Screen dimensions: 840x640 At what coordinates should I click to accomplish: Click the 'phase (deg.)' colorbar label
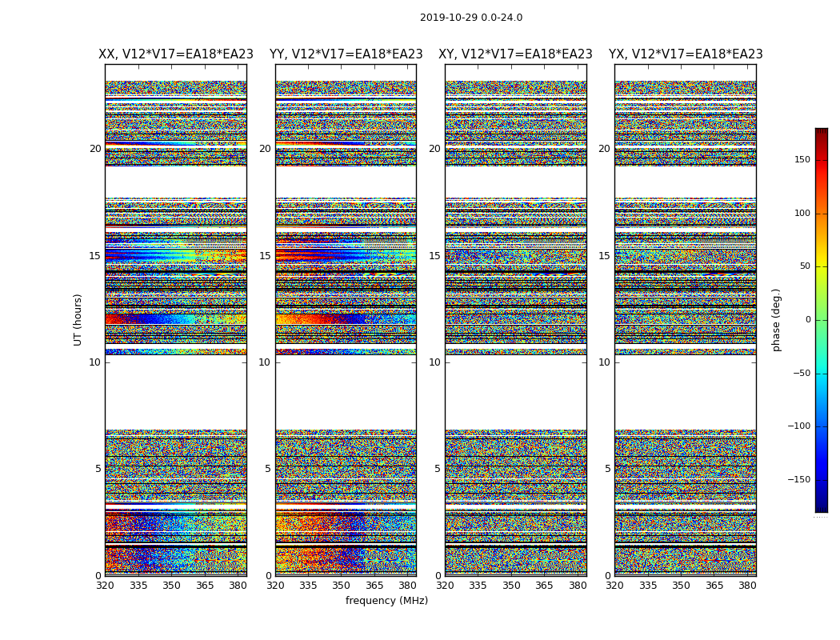[x=776, y=320]
